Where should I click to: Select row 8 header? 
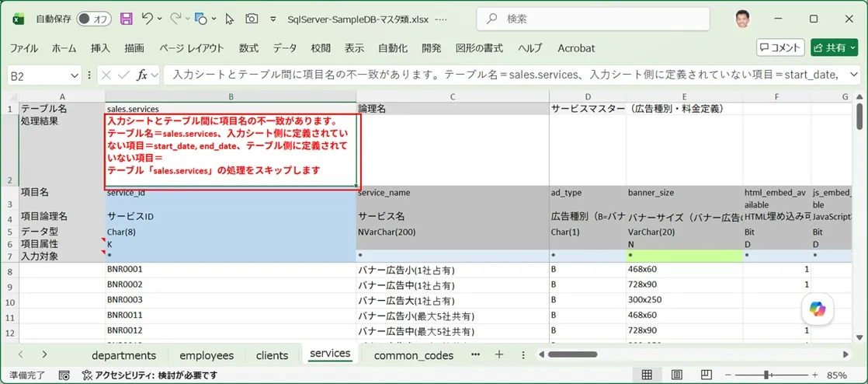point(9,271)
